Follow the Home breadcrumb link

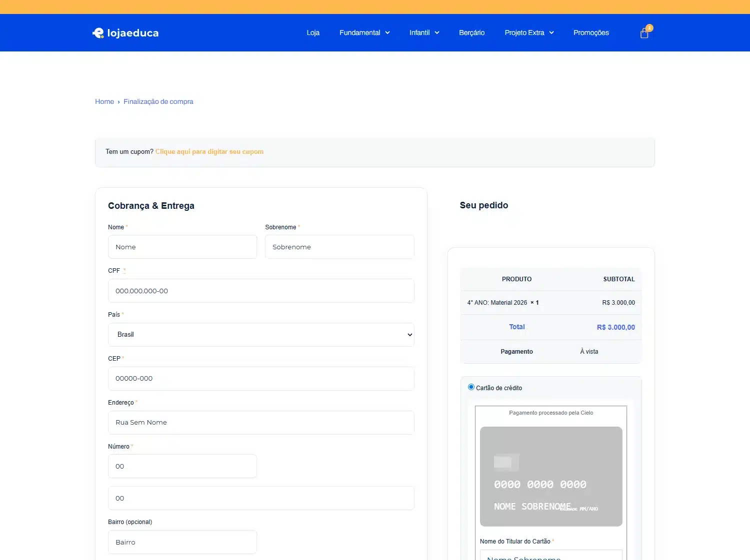(x=104, y=101)
